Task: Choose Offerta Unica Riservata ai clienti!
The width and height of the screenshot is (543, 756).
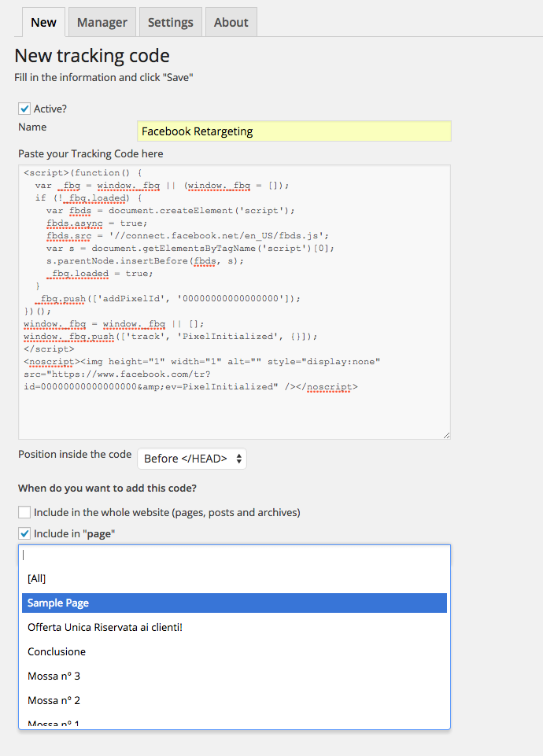Action: (x=235, y=627)
